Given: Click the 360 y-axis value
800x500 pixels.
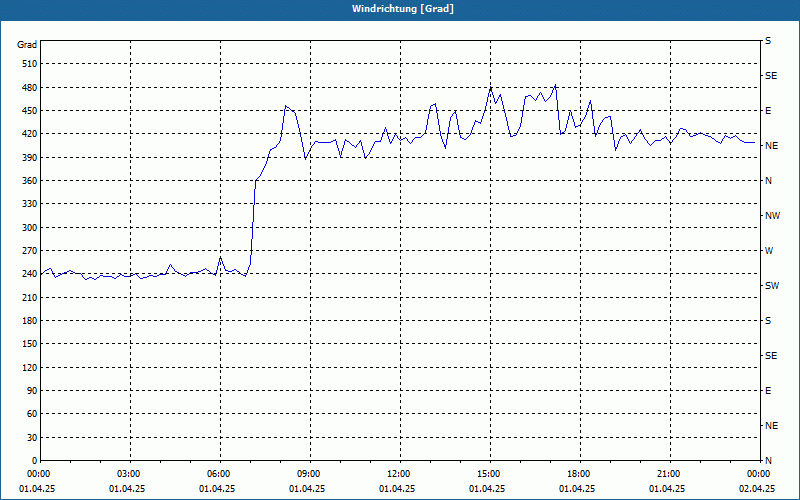Looking at the screenshot, I should pyautogui.click(x=30, y=181).
